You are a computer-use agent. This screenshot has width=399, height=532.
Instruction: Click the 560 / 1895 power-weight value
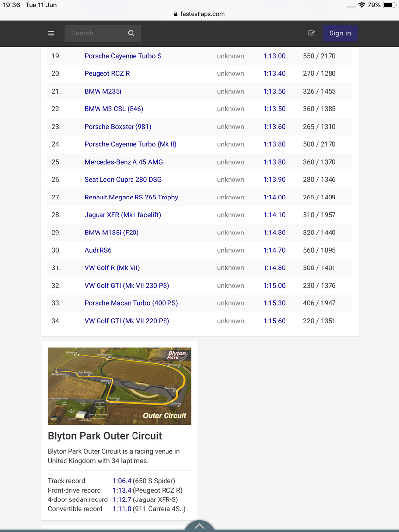[x=319, y=250]
